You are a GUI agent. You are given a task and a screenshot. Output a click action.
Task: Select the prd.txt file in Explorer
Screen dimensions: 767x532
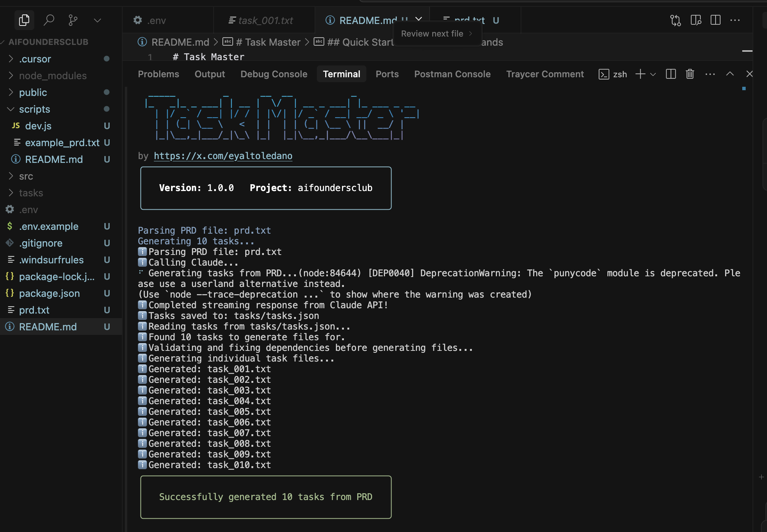click(x=35, y=310)
